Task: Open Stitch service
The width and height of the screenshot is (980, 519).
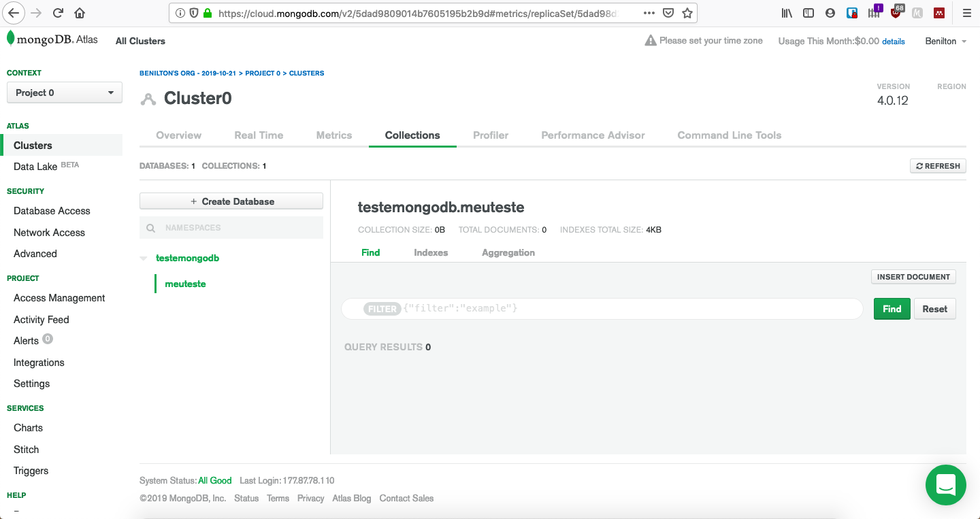Action: [x=27, y=450]
